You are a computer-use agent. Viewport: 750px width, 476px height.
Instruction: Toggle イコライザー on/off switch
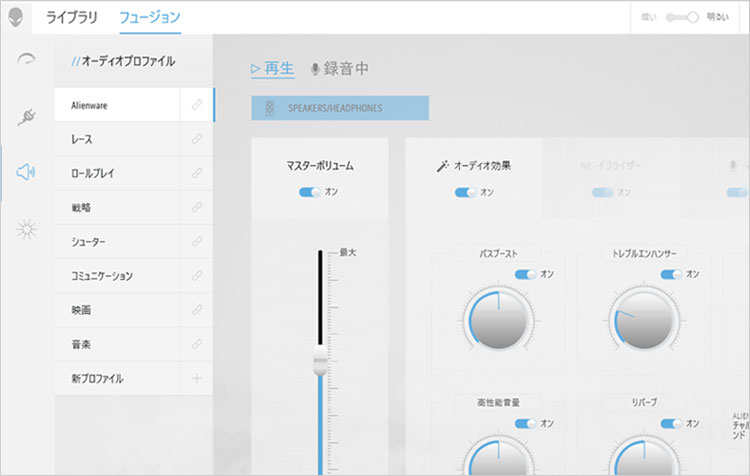tap(603, 192)
